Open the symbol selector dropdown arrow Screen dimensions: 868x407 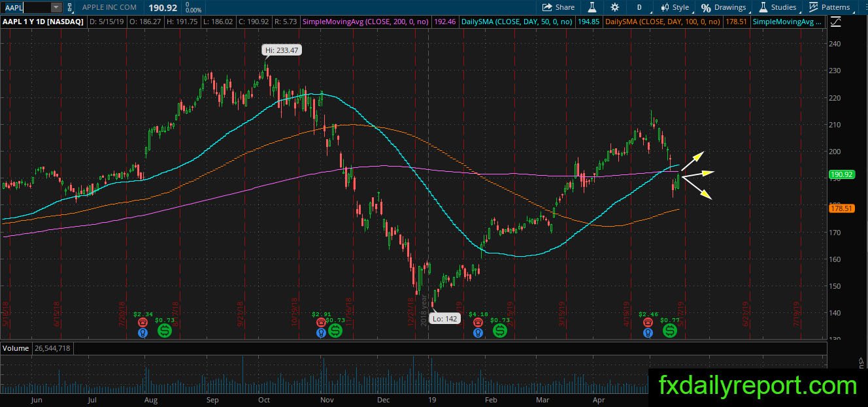click(56, 7)
